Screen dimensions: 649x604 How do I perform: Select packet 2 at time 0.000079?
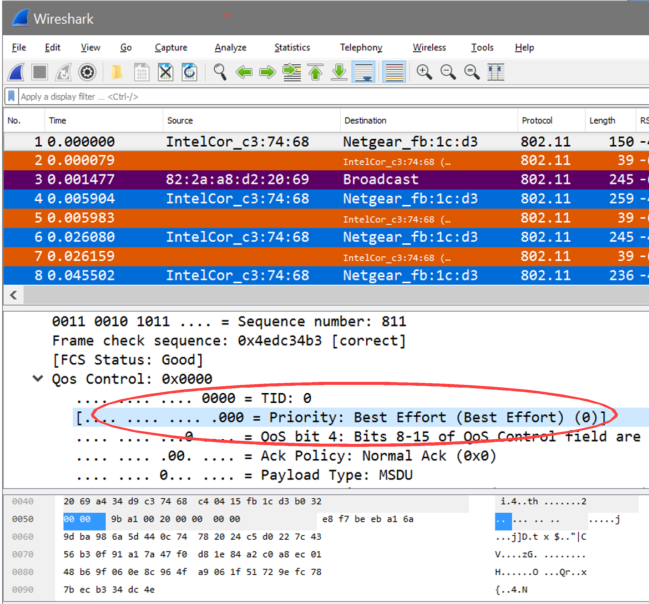click(326, 160)
